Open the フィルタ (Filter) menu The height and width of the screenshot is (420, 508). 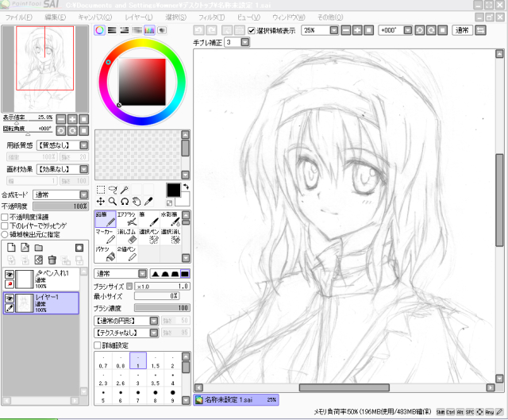[210, 17]
